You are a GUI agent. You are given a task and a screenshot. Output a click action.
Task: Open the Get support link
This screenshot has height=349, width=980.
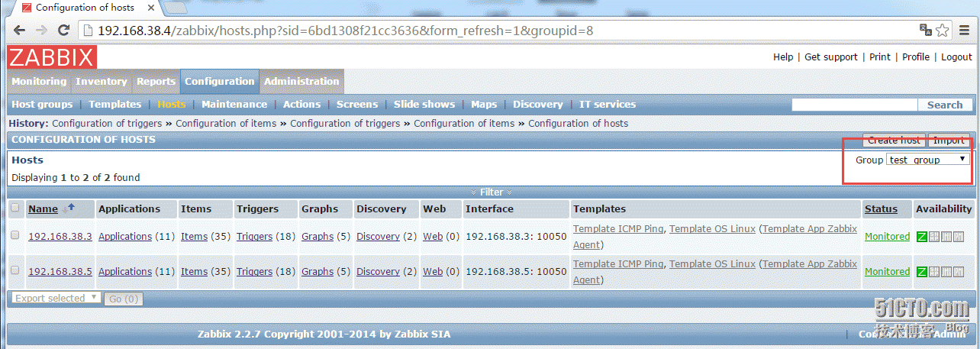pyautogui.click(x=831, y=57)
